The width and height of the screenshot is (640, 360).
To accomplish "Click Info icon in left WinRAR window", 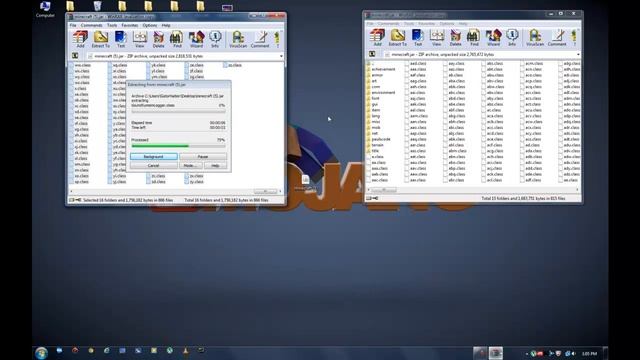I will pyautogui.click(x=215, y=39).
